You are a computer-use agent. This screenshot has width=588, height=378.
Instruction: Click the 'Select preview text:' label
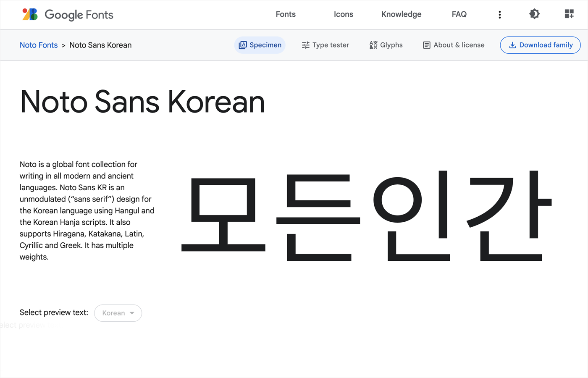[x=54, y=312]
